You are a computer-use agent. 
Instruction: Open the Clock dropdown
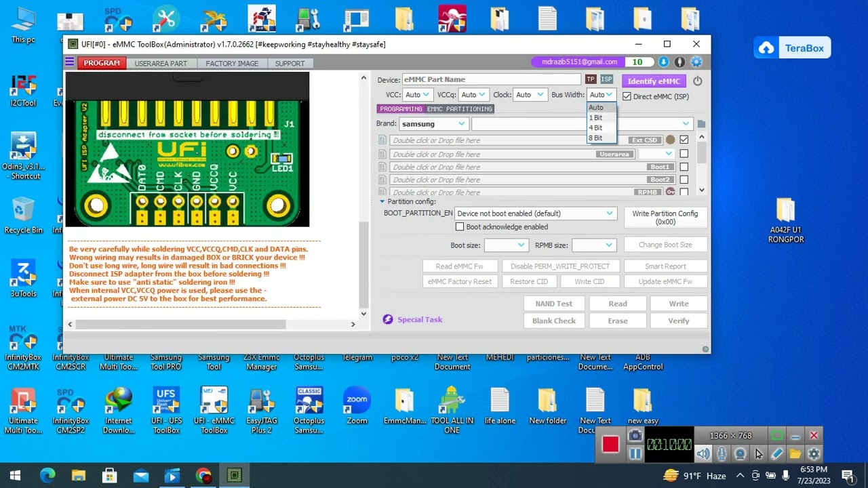[530, 95]
